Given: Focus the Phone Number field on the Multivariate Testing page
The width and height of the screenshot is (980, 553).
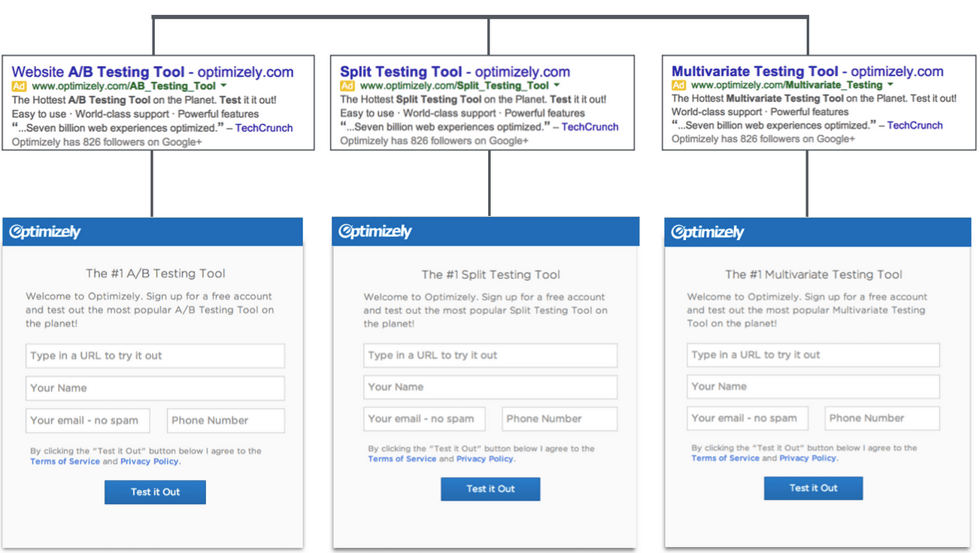Looking at the screenshot, I should pyautogui.click(x=882, y=418).
